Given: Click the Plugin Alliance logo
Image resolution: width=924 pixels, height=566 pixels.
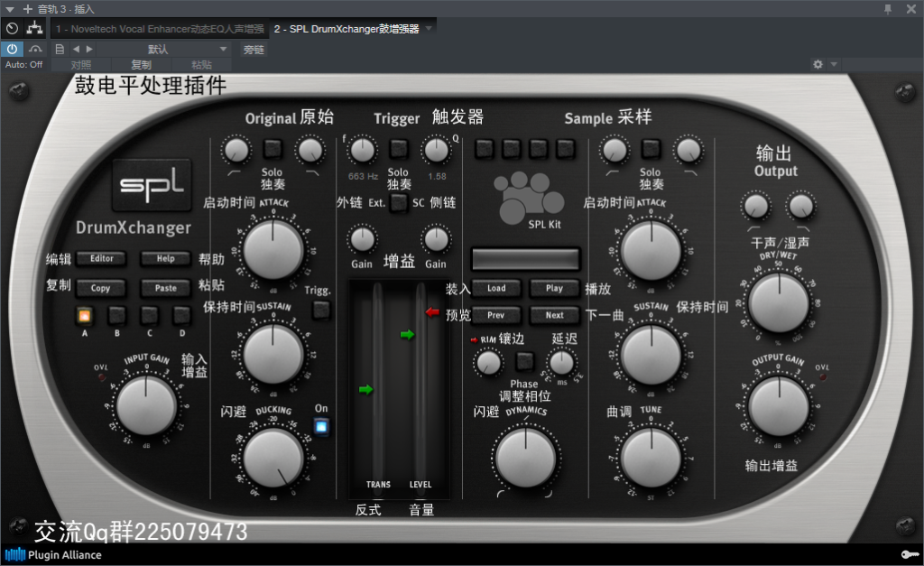Looking at the screenshot, I should tap(53, 555).
